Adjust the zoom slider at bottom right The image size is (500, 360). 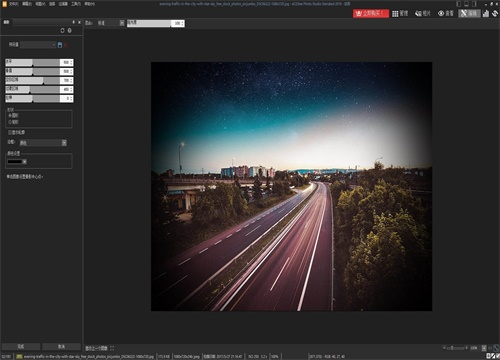coord(455,348)
